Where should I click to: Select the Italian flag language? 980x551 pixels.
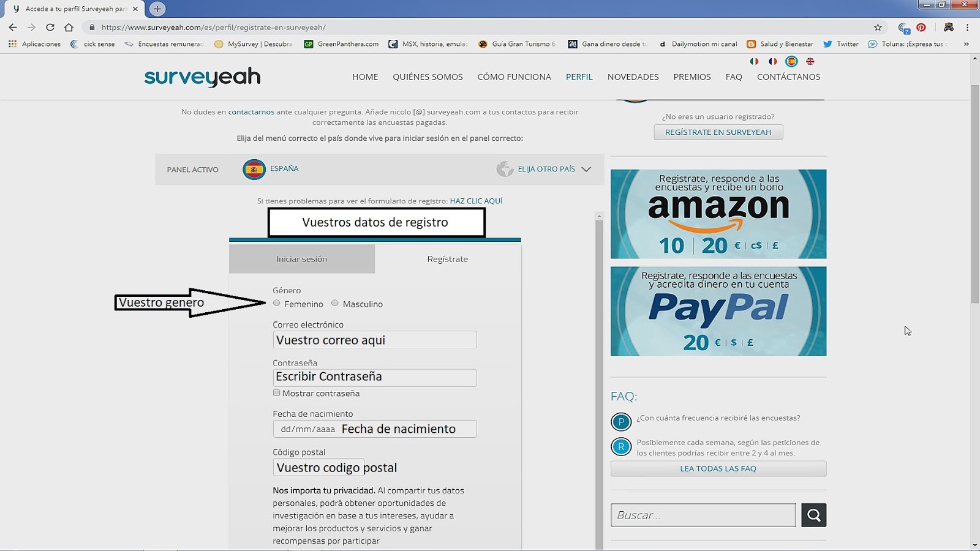(x=754, y=61)
